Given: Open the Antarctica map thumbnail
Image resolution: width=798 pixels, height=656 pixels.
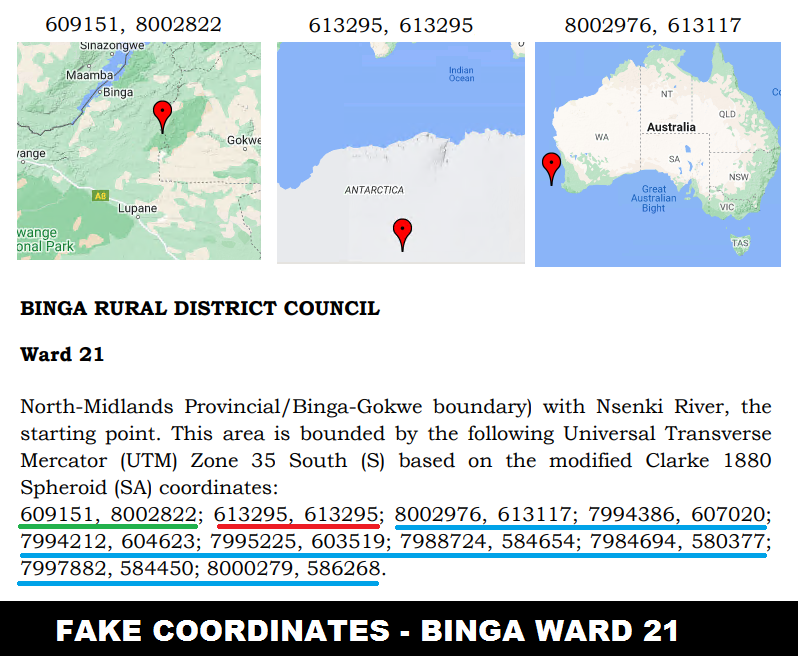Looking at the screenshot, I should [x=401, y=153].
